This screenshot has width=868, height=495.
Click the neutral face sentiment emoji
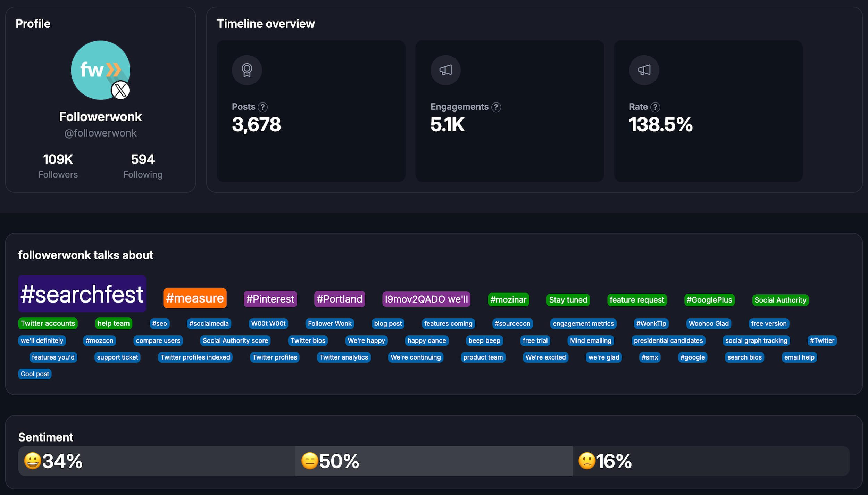(309, 461)
